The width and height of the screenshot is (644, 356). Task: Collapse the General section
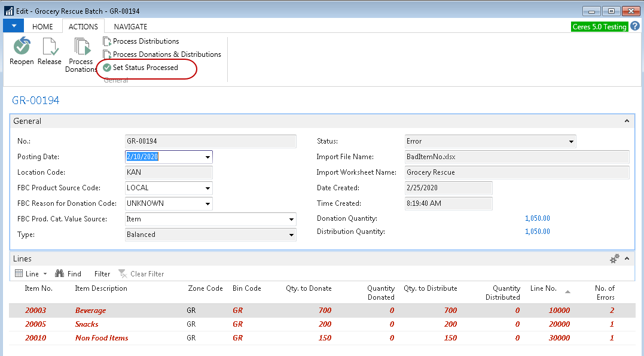click(x=627, y=121)
